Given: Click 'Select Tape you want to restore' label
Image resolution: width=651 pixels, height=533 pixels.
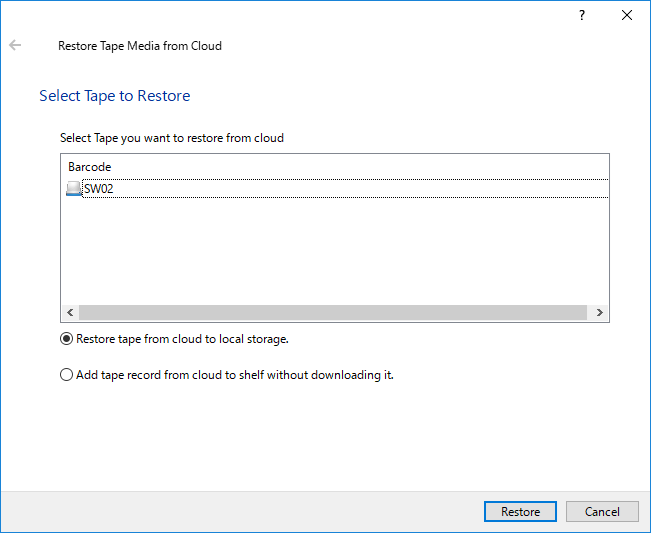Looking at the screenshot, I should [x=172, y=138].
